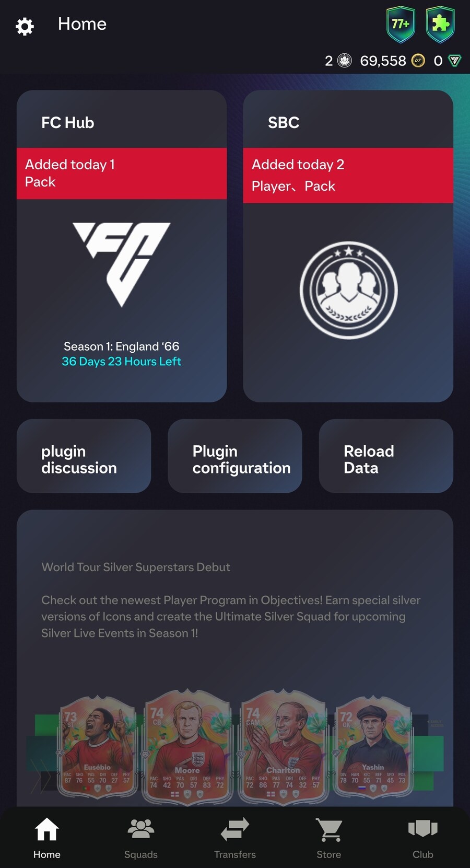470x868 pixels.
Task: Open Plugin configuration
Action: coord(235,456)
